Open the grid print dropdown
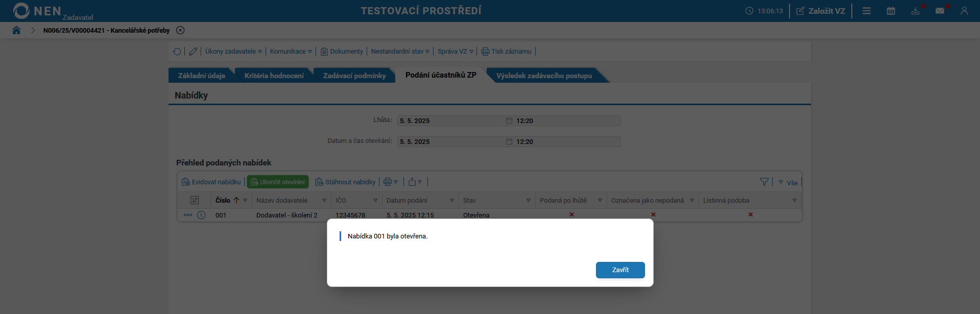This screenshot has width=980, height=314. [391, 182]
